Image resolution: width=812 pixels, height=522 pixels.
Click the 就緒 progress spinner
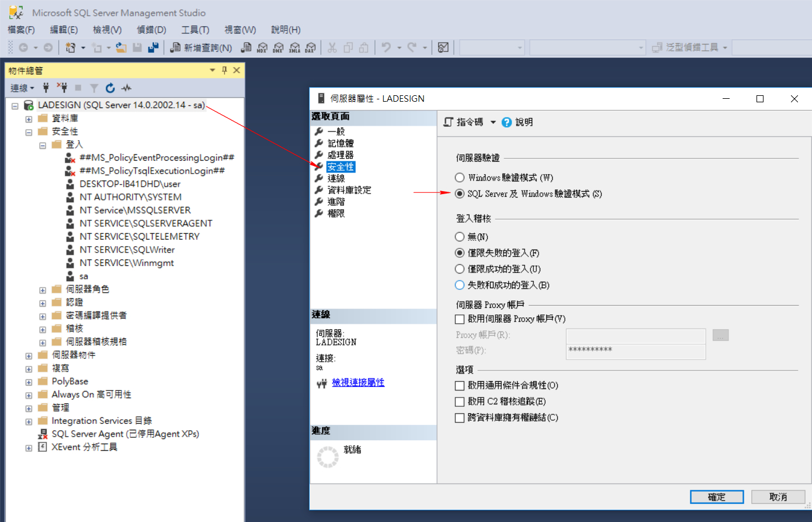pyautogui.click(x=328, y=457)
